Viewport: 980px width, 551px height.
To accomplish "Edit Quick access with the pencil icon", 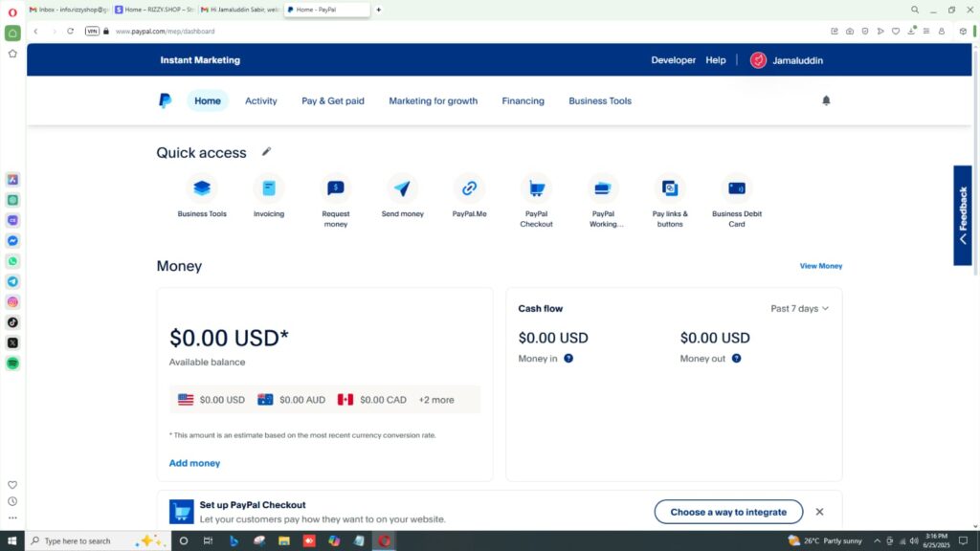I will point(267,151).
